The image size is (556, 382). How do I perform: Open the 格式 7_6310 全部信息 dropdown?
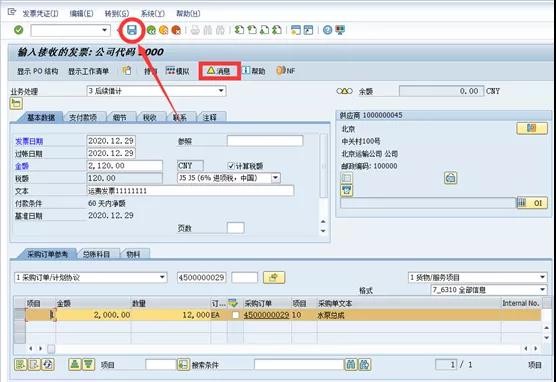coord(542,290)
